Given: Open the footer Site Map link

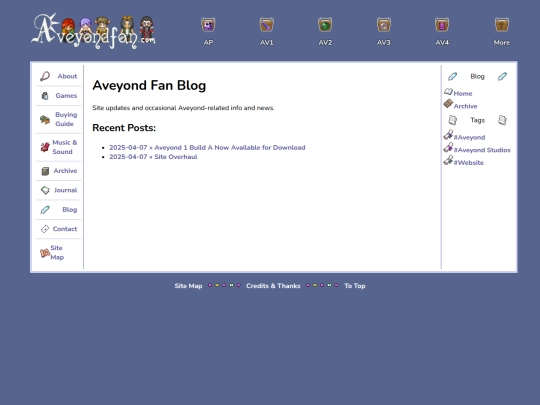Looking at the screenshot, I should click(188, 286).
